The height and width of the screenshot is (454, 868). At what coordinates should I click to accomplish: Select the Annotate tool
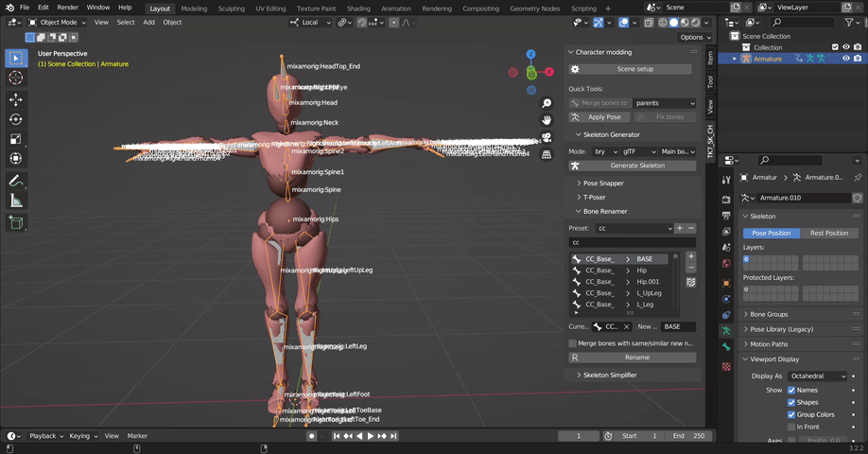click(x=16, y=181)
